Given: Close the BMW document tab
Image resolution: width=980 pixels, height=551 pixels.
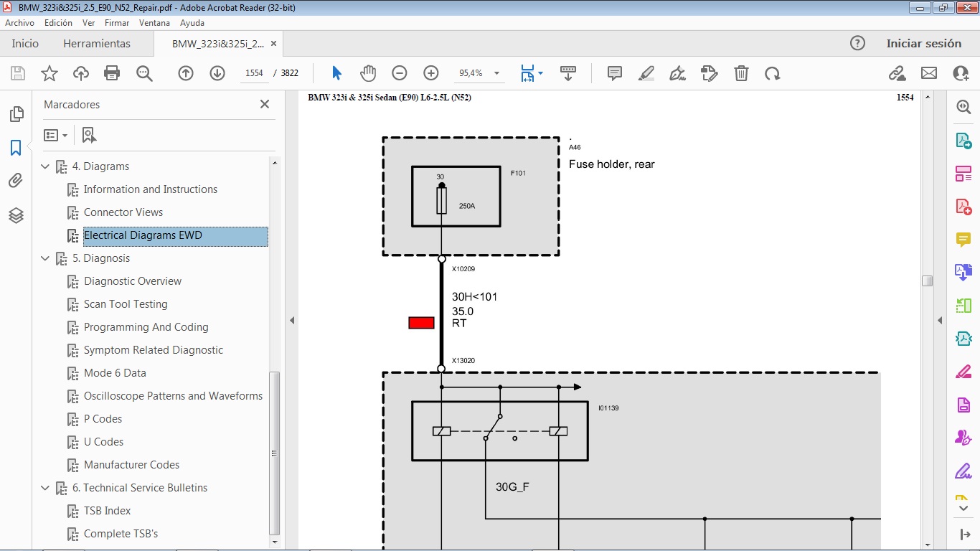Looking at the screenshot, I should pos(273,43).
